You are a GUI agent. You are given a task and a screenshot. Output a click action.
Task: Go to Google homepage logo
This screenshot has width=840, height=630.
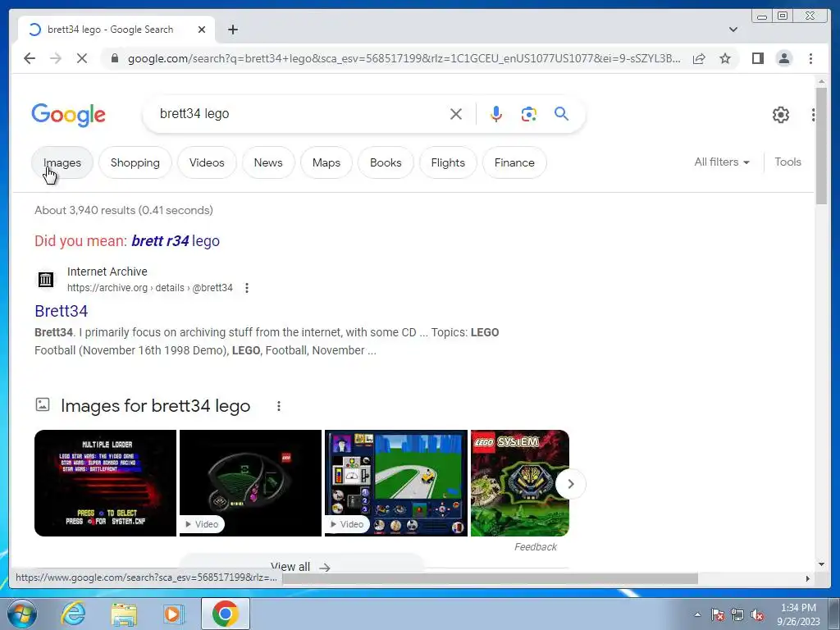(69, 115)
